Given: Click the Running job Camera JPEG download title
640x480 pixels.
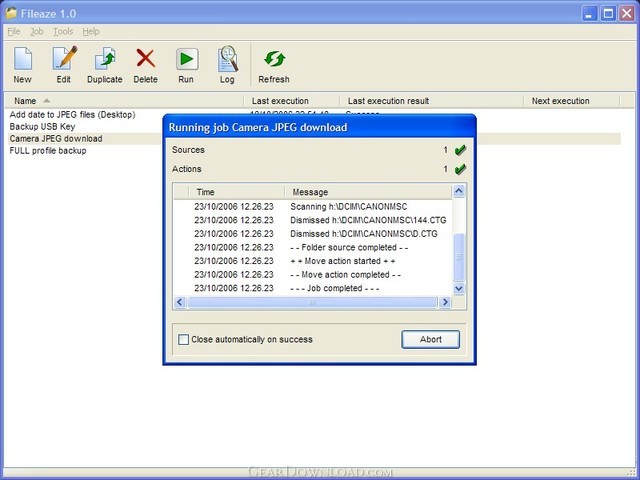Looking at the screenshot, I should 258,127.
